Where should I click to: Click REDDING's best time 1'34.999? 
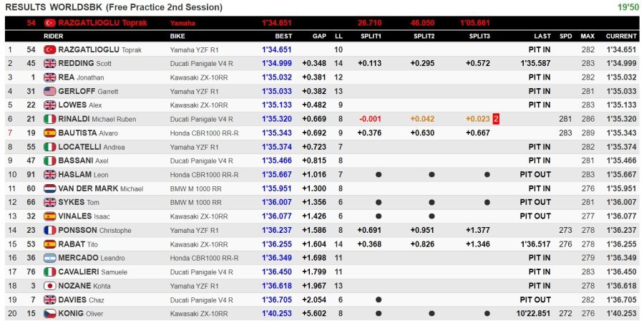[x=277, y=63]
